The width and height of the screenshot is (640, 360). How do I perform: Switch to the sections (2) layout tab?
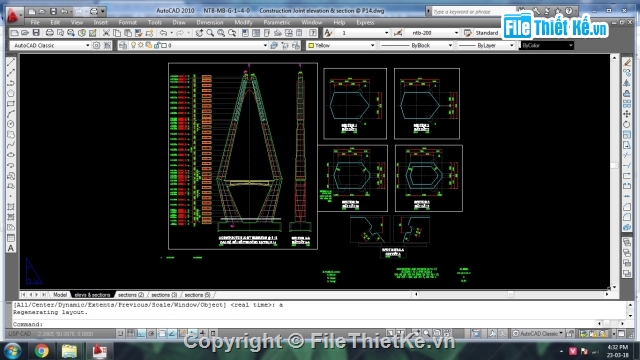pos(131,295)
